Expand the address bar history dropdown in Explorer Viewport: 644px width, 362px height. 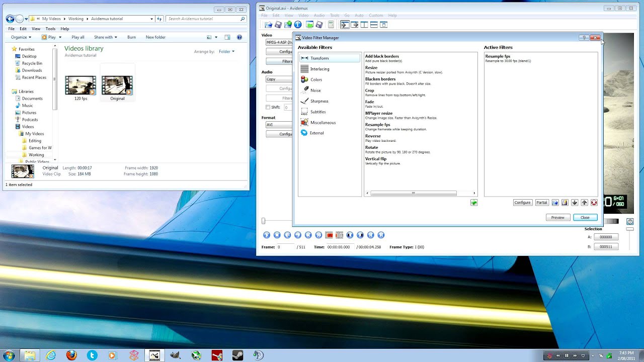pos(152,19)
